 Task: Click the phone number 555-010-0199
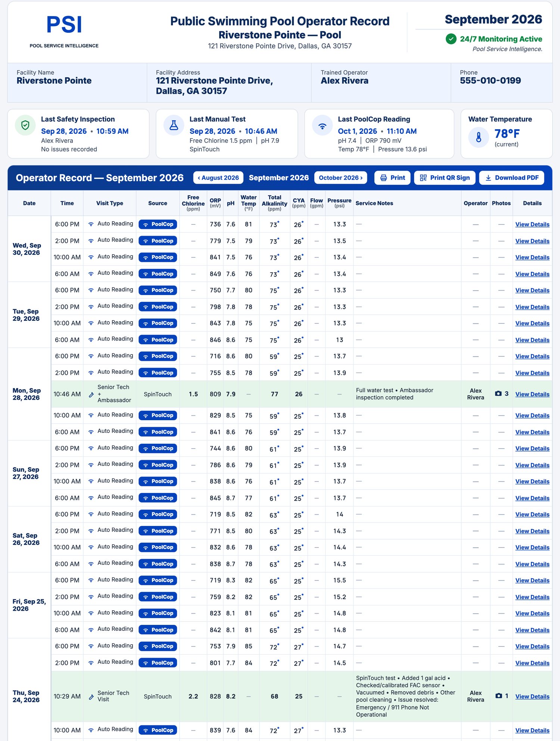pos(490,81)
